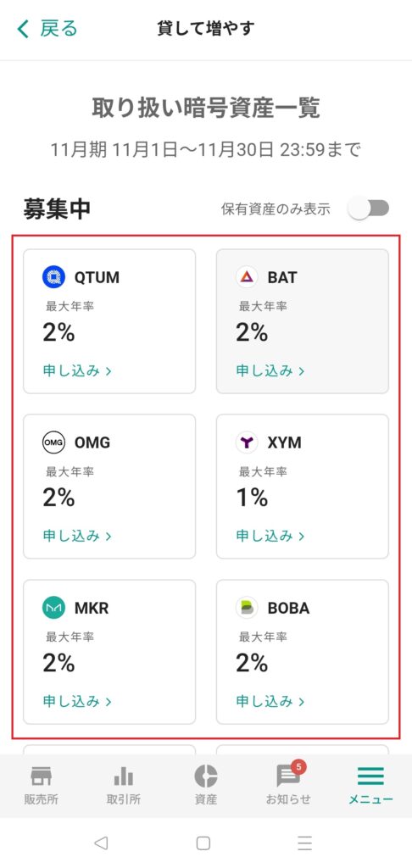The height and width of the screenshot is (868, 412).
Task: Switch to the 資産 tab
Action: [206, 785]
